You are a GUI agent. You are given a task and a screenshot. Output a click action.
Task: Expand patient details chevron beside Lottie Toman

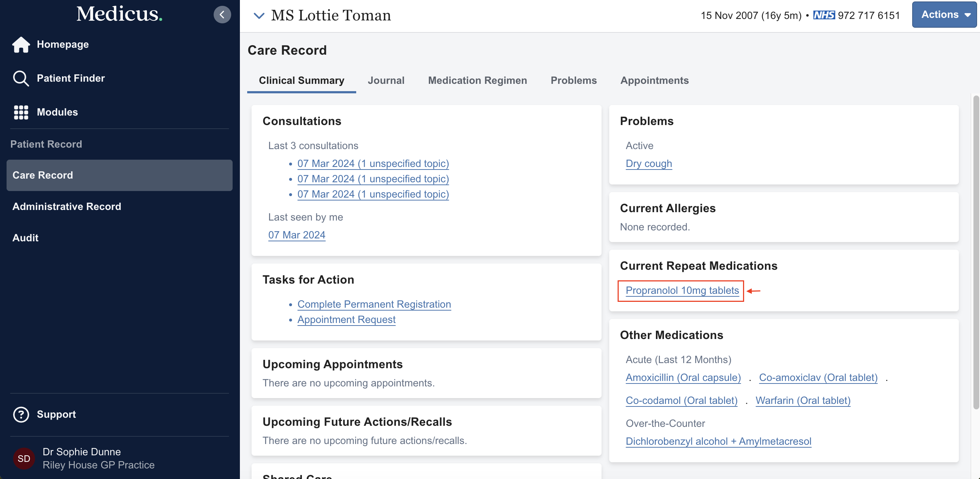tap(259, 16)
